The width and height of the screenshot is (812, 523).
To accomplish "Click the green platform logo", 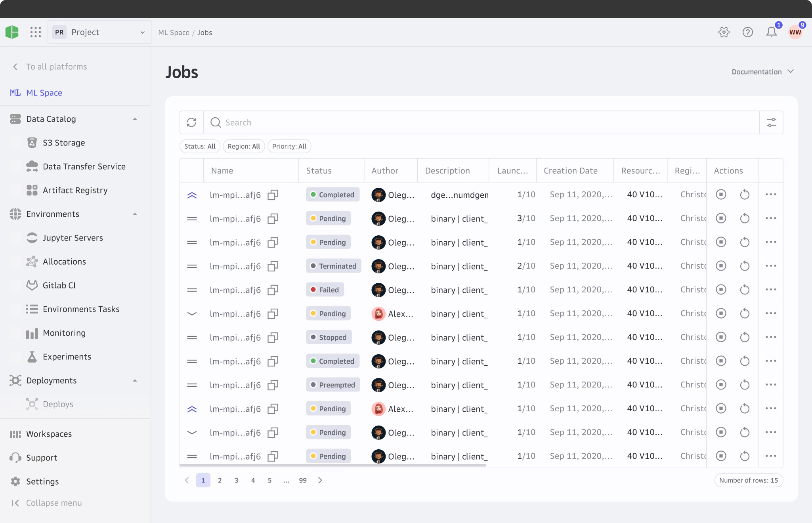I will tap(12, 32).
